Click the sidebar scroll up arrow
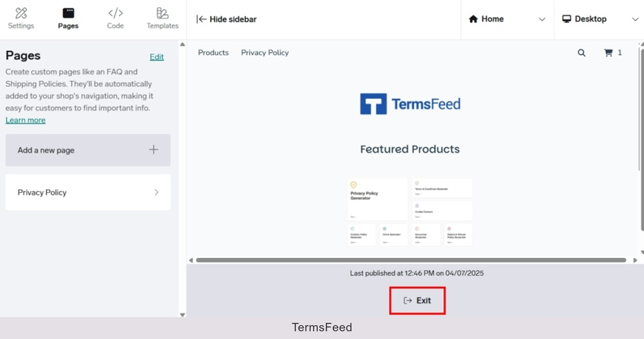644x339 pixels. (x=182, y=44)
